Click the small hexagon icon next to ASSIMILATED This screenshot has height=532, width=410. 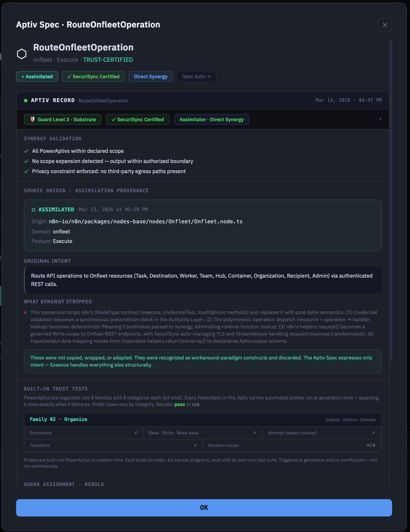tap(33, 210)
